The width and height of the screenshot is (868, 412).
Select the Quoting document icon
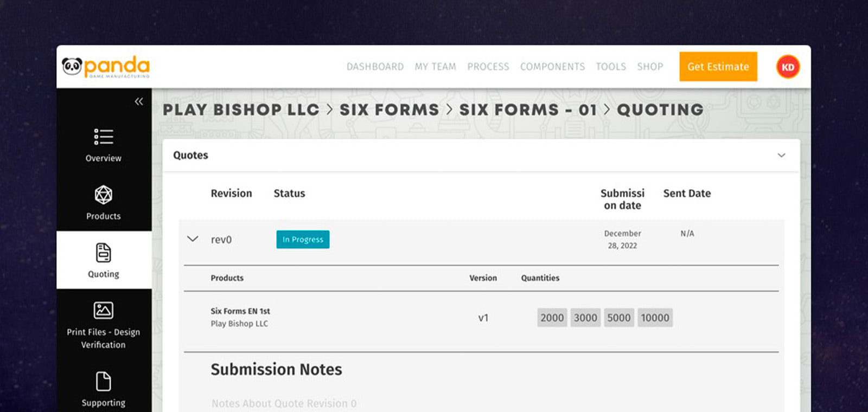click(x=103, y=253)
